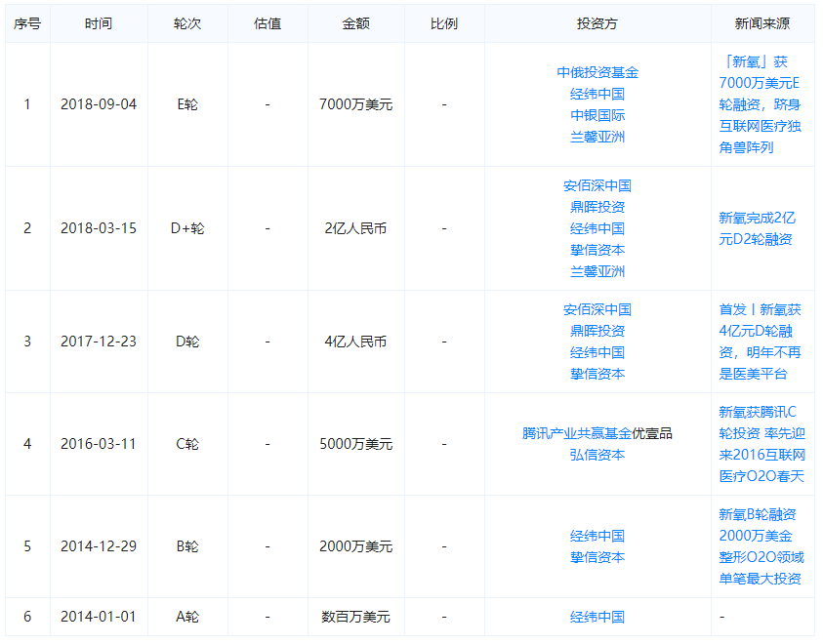The height and width of the screenshot is (644, 823).
Task: Open 经纬中国 link in the D+轮 row
Action: click(x=597, y=228)
